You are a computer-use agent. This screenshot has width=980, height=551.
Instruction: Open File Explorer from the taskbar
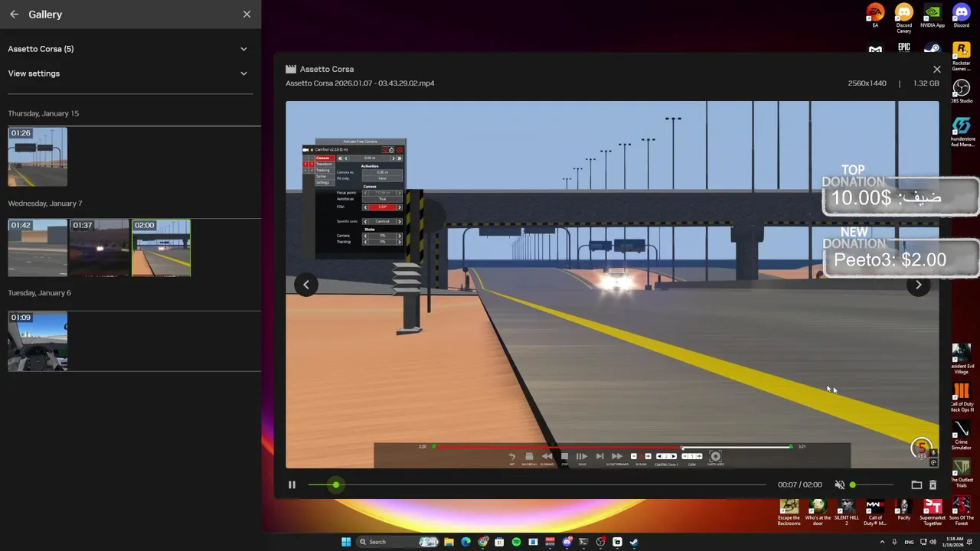449,542
